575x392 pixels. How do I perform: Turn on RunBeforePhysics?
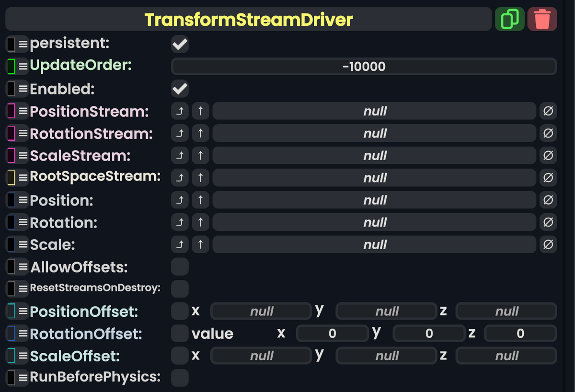click(x=180, y=378)
